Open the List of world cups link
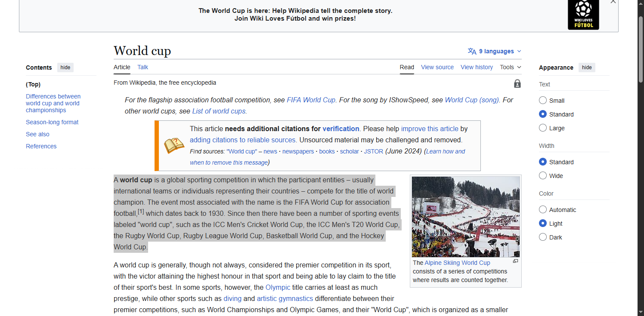Image resolution: width=644 pixels, height=316 pixels. [x=219, y=111]
